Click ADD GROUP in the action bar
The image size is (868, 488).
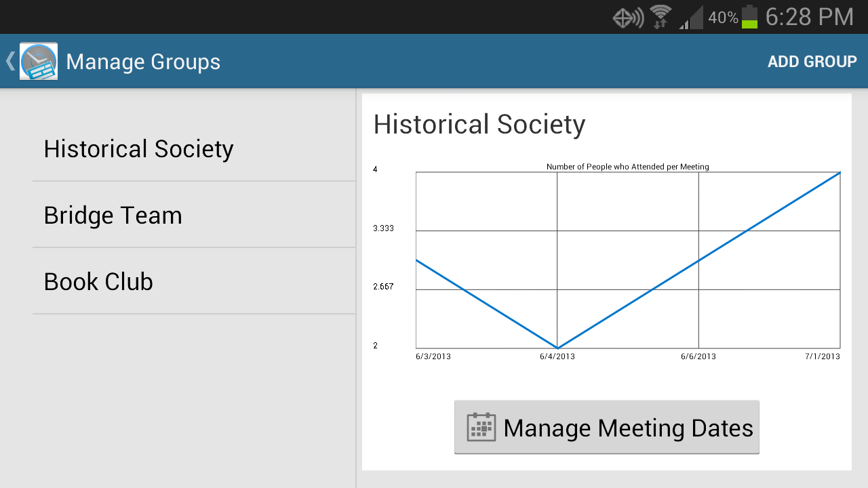point(812,62)
